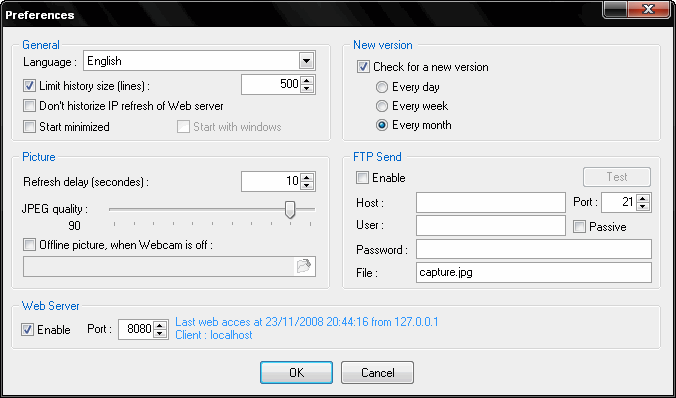Enable Start minimized option
This screenshot has width=676, height=398.
point(29,127)
